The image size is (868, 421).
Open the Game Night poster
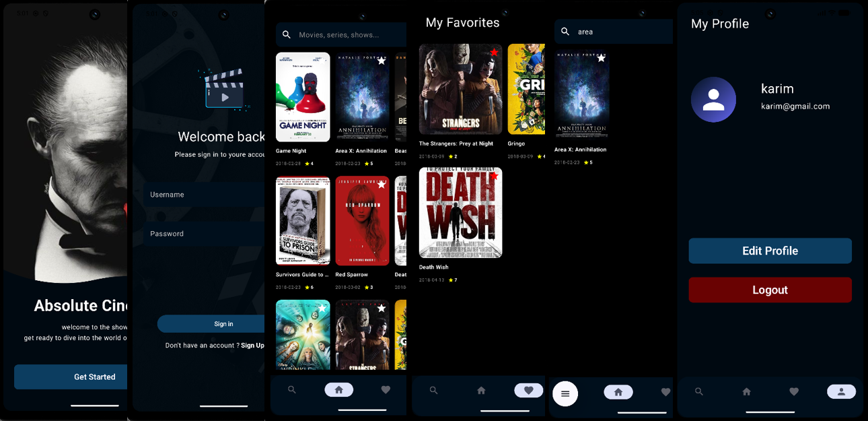click(x=303, y=97)
